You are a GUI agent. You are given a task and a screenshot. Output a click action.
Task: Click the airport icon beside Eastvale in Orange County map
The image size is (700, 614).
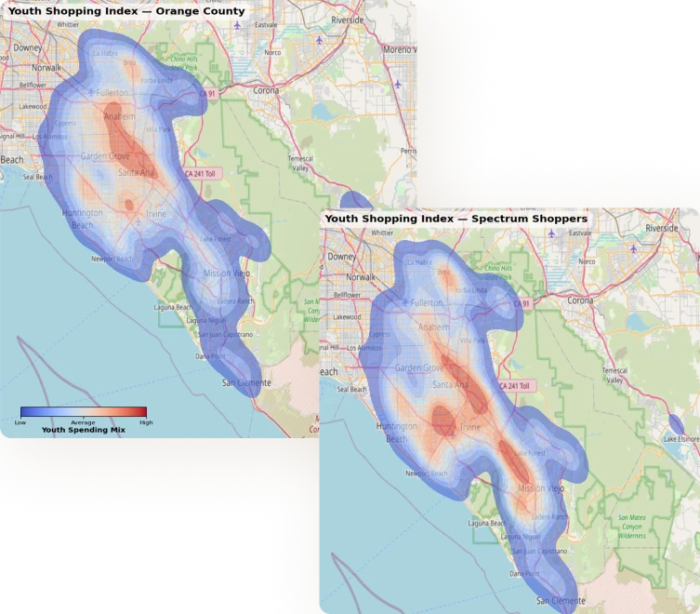(x=237, y=25)
